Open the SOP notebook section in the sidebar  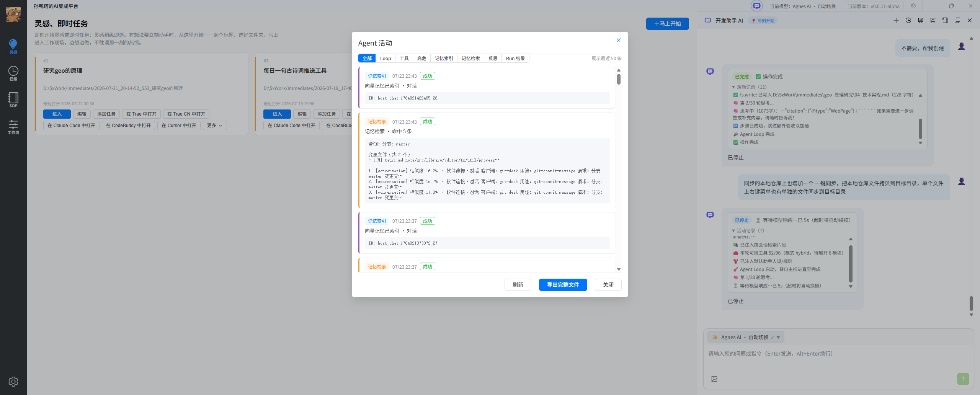click(x=13, y=100)
